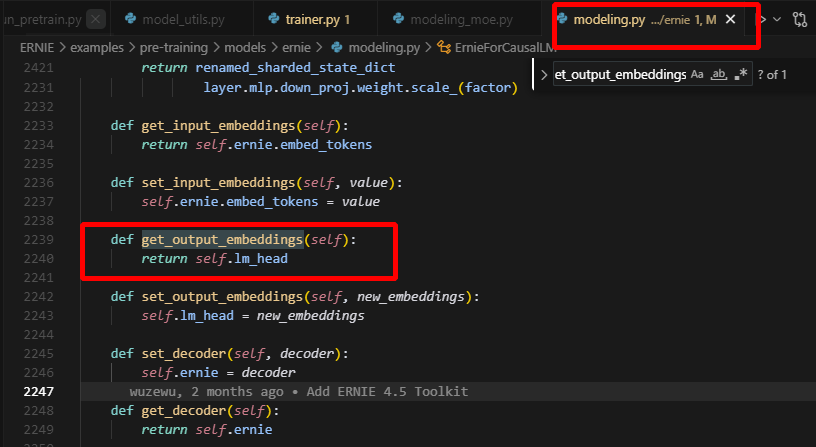Toggle Match Whole Word in find widget
This screenshot has width=816, height=447.
(718, 75)
